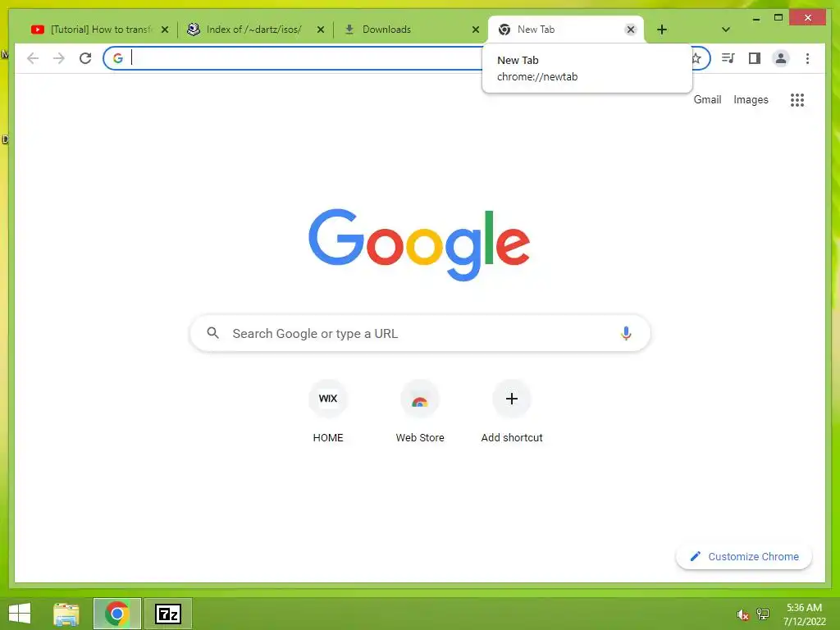The image size is (840, 630).
Task: Open the Images link
Action: pyautogui.click(x=751, y=99)
